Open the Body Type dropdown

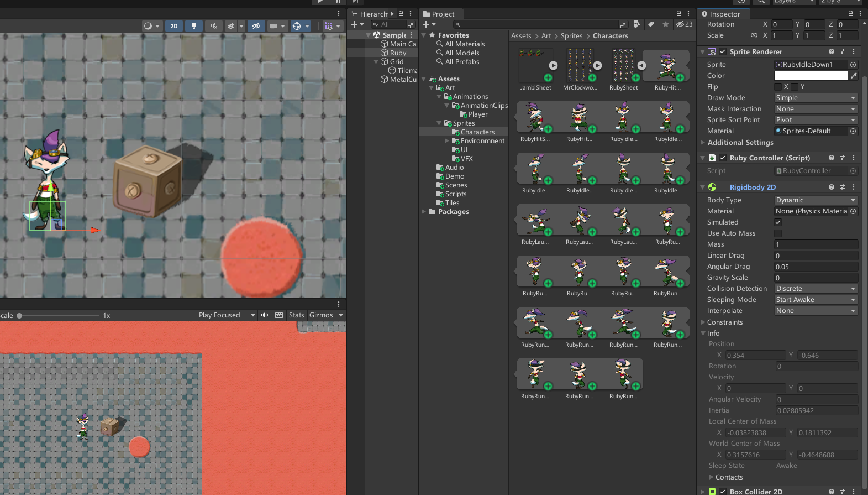point(816,200)
